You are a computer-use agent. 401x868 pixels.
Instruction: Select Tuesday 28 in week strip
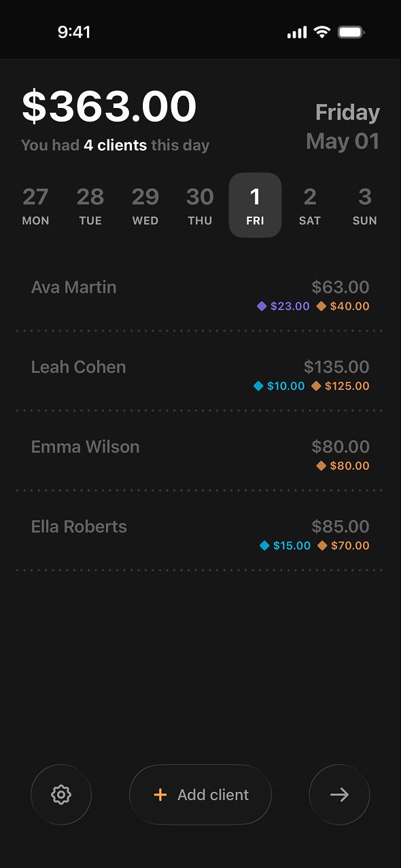90,205
